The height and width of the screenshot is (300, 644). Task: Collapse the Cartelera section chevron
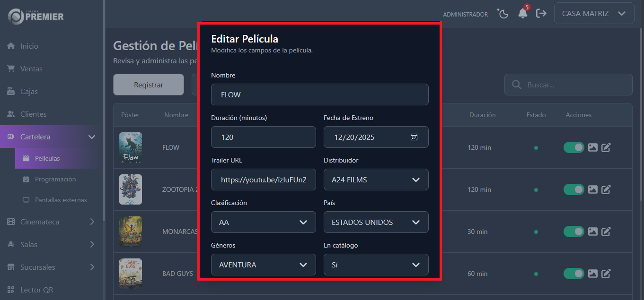92,137
